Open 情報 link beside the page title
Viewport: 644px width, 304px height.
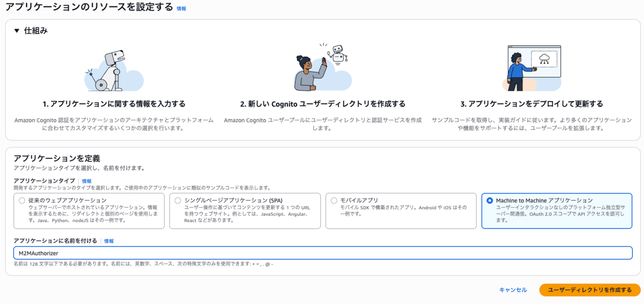[181, 9]
